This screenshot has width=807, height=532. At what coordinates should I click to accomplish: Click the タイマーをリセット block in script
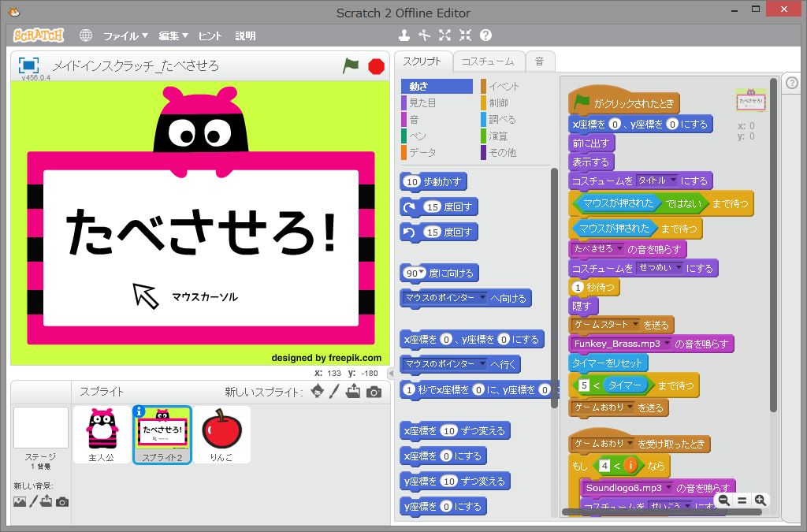(608, 363)
